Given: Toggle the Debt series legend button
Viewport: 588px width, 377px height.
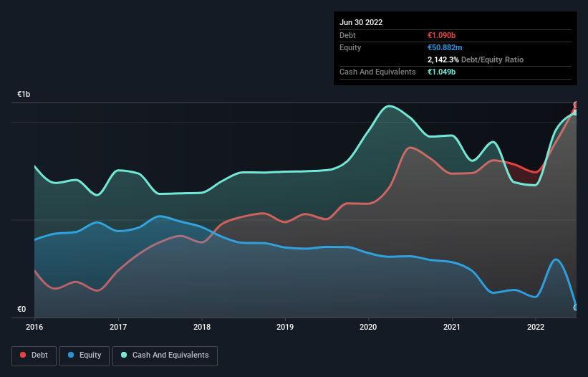Looking at the screenshot, I should [x=34, y=355].
